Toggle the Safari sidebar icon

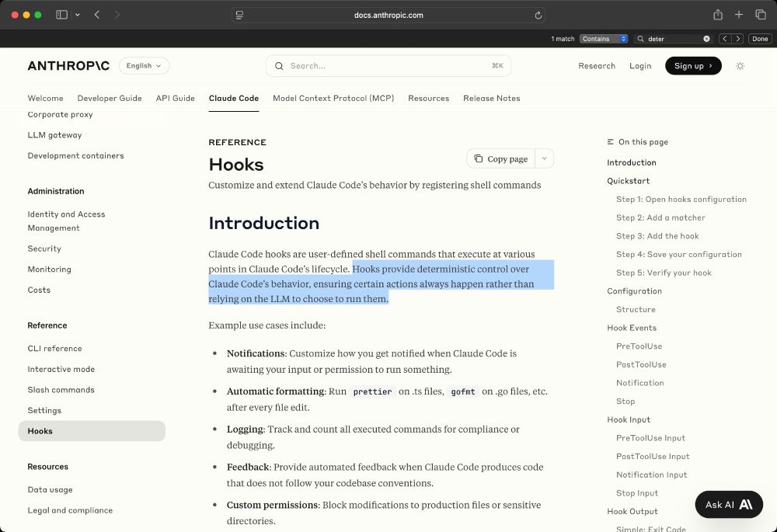coord(61,15)
